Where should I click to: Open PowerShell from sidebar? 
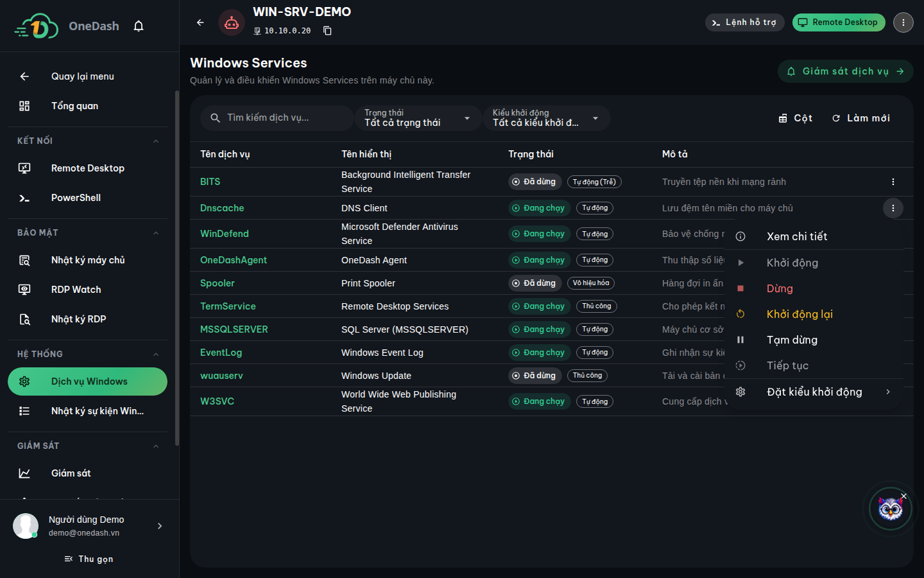(x=87, y=198)
